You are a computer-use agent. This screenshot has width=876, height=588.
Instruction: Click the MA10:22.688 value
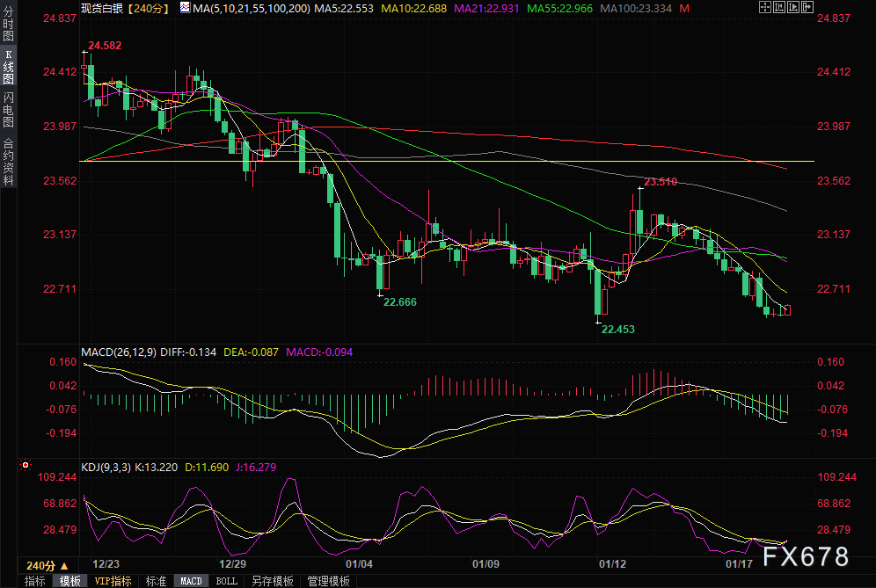(414, 9)
